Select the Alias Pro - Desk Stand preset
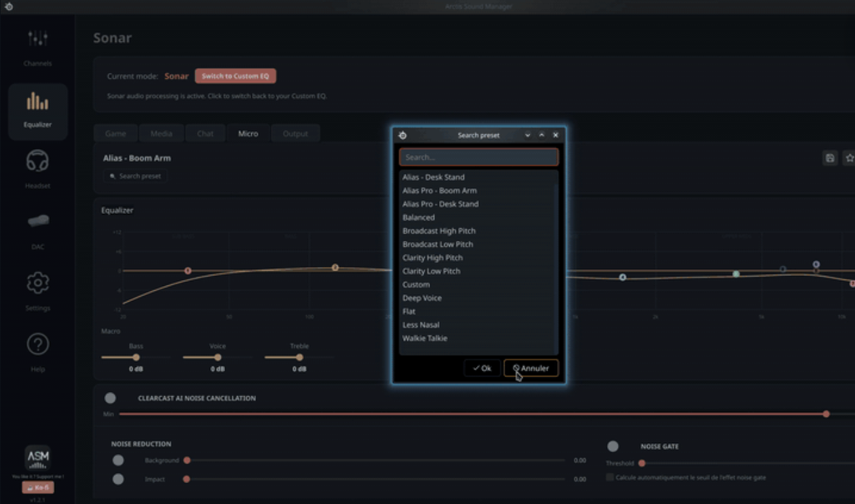855x504 pixels. (x=478, y=204)
